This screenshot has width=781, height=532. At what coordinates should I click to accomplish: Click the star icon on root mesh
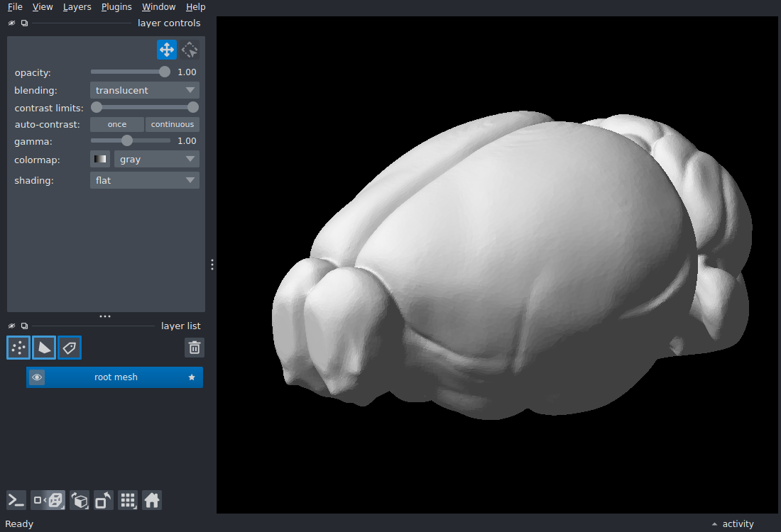click(x=192, y=377)
